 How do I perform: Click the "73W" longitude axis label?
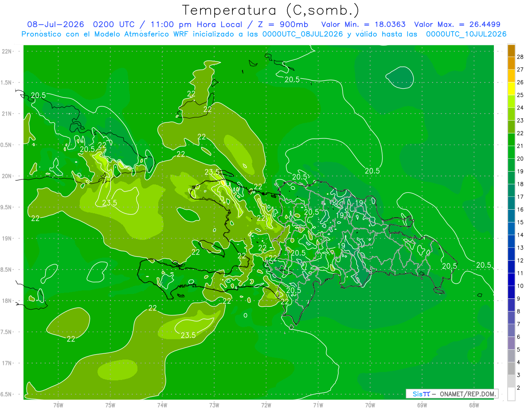214,405
